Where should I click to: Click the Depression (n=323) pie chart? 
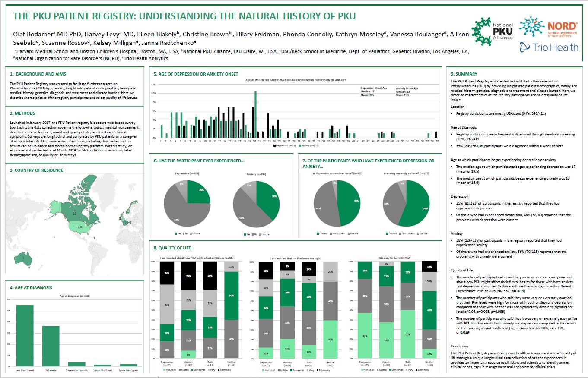click(187, 204)
